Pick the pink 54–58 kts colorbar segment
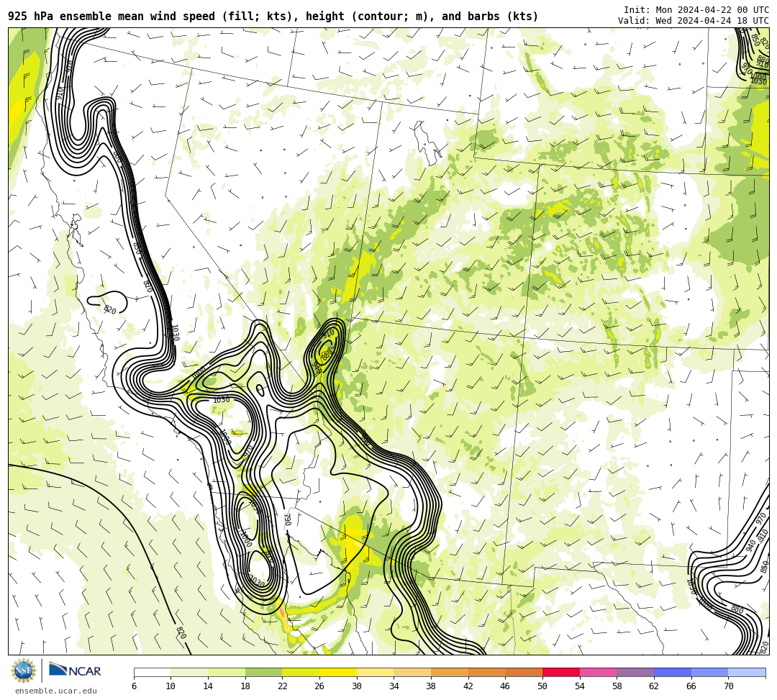 [x=599, y=672]
